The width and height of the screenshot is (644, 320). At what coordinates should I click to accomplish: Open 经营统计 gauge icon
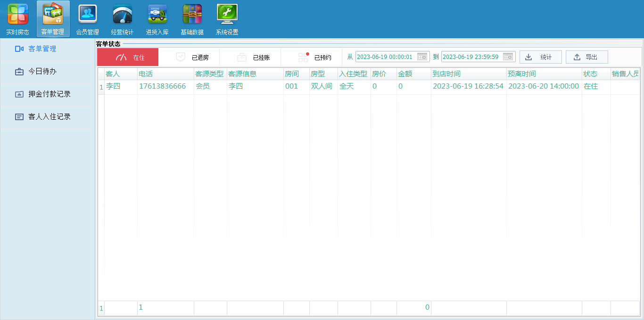tap(122, 15)
